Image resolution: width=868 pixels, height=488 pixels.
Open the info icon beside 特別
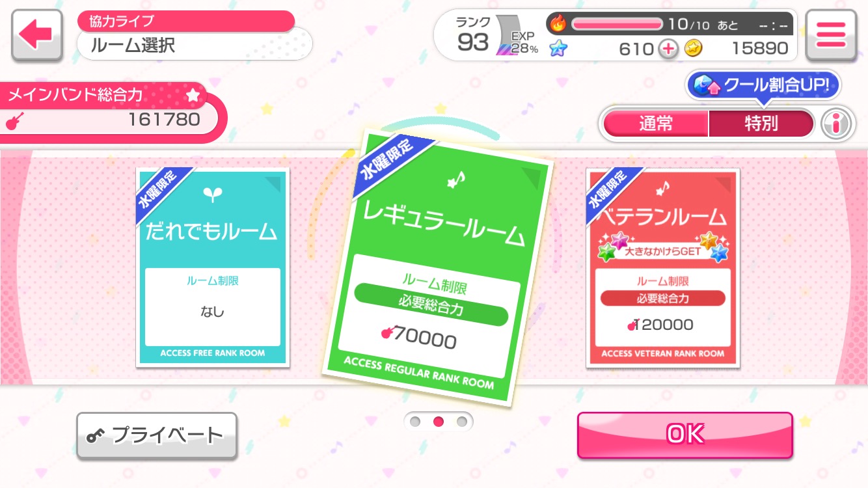click(x=837, y=124)
